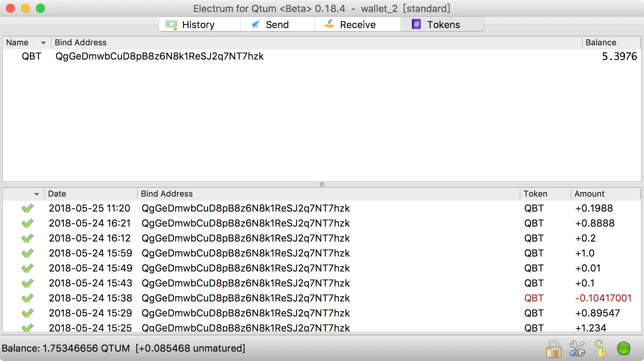Click the QBT token bind address

[x=160, y=57]
